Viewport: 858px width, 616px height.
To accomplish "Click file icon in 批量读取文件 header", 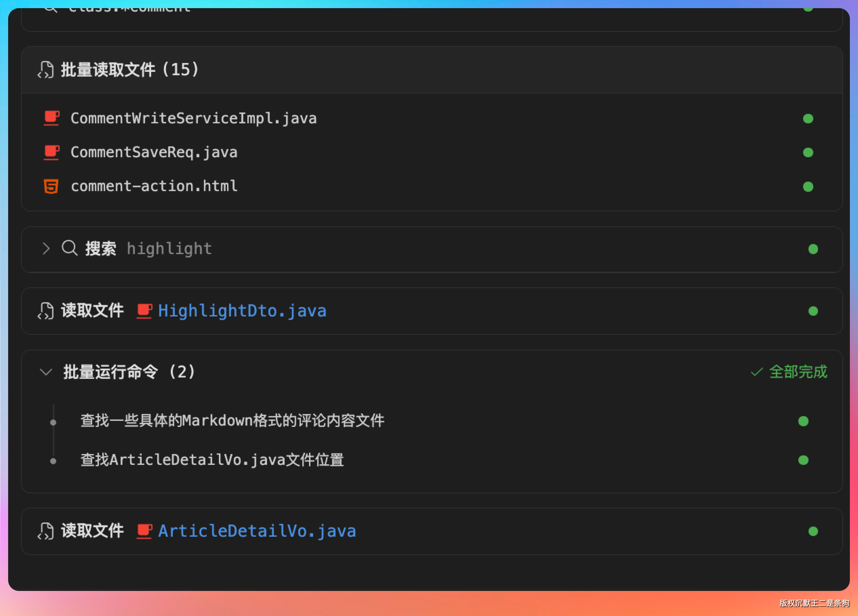I will click(x=46, y=69).
